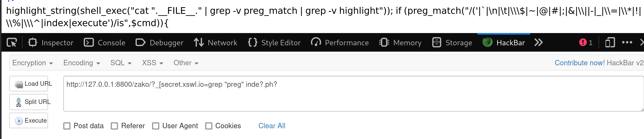This screenshot has height=139, width=644.
Task: Open the Style Editor panel
Action: coord(274,42)
